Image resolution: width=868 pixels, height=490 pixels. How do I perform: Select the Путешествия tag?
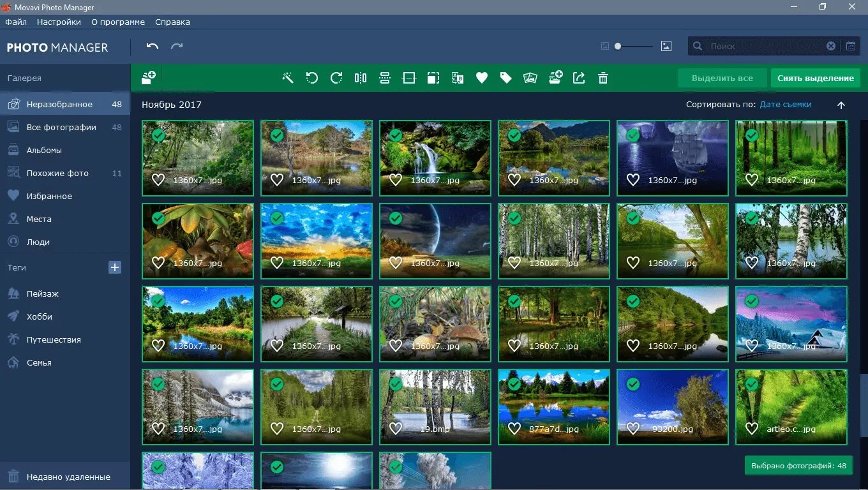click(x=65, y=339)
